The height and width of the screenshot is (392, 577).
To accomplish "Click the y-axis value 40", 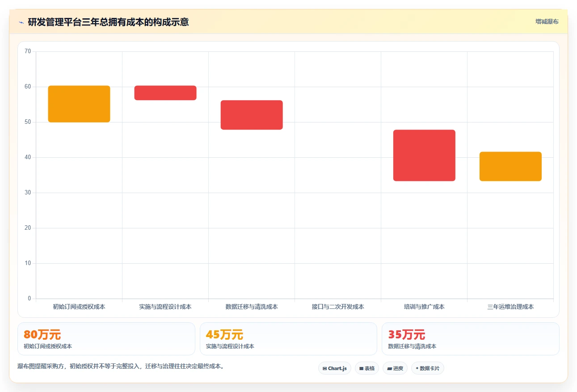I will tap(28, 157).
